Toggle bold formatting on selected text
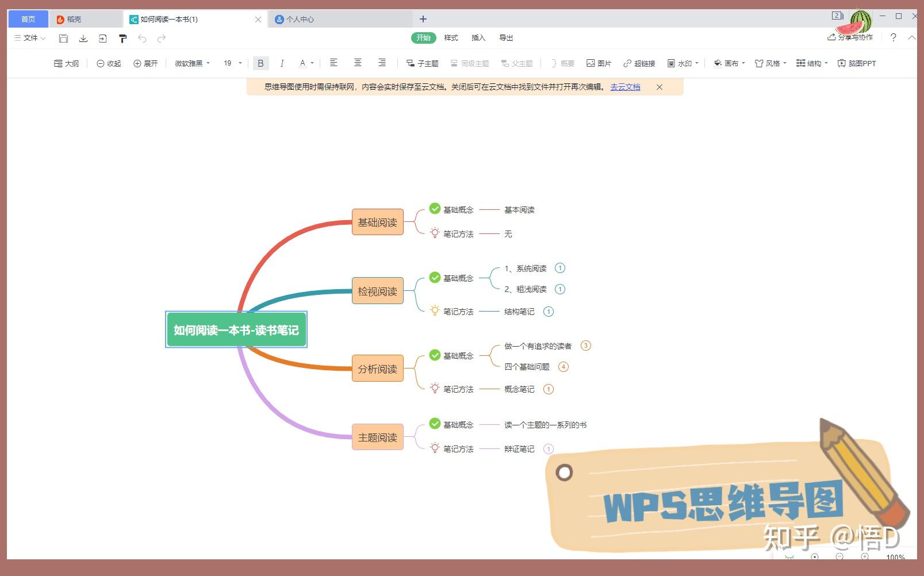Image resolution: width=924 pixels, height=576 pixels. click(260, 63)
